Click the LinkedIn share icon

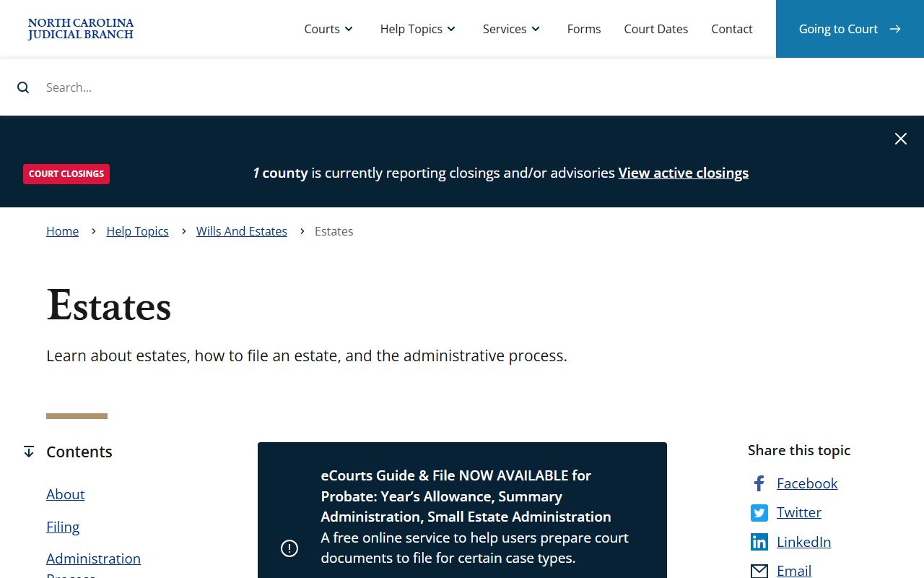(759, 542)
